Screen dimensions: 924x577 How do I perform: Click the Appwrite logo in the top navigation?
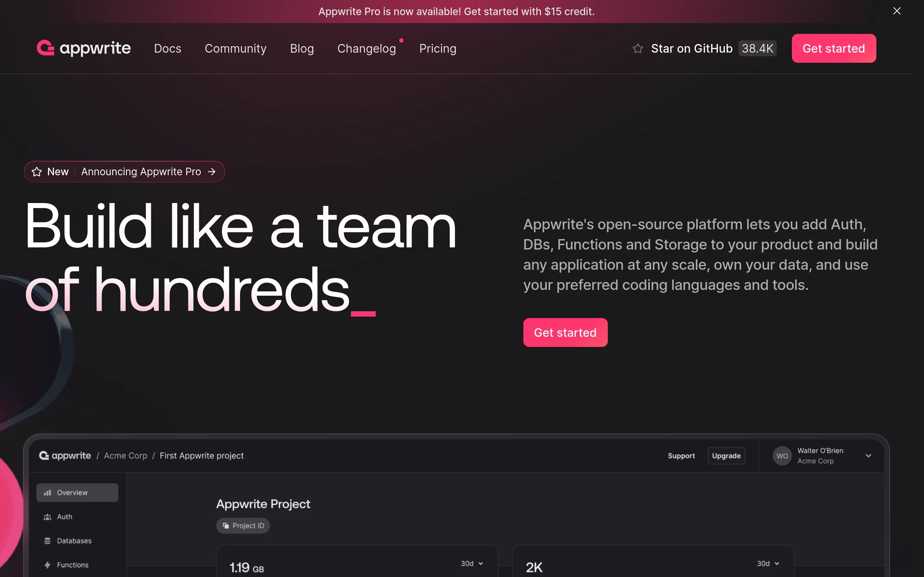coord(83,48)
